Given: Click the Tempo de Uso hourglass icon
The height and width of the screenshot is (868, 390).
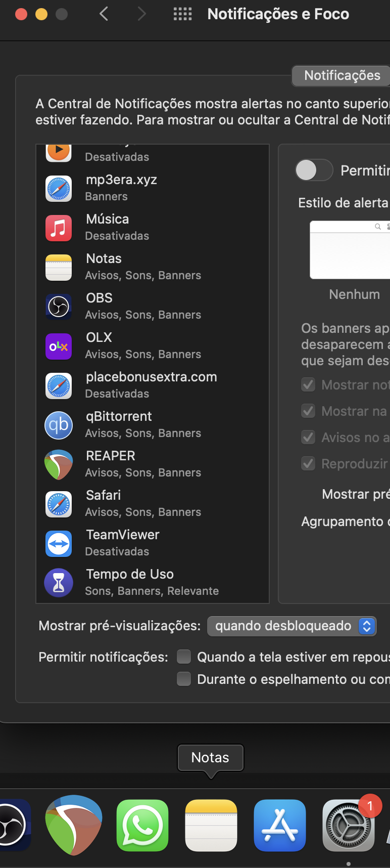Looking at the screenshot, I should tap(59, 583).
